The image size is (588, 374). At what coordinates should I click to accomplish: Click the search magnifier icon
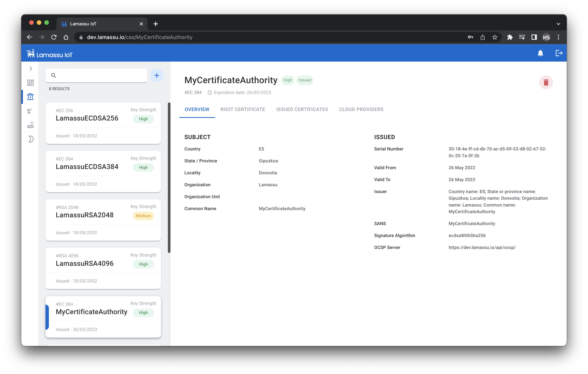(54, 75)
